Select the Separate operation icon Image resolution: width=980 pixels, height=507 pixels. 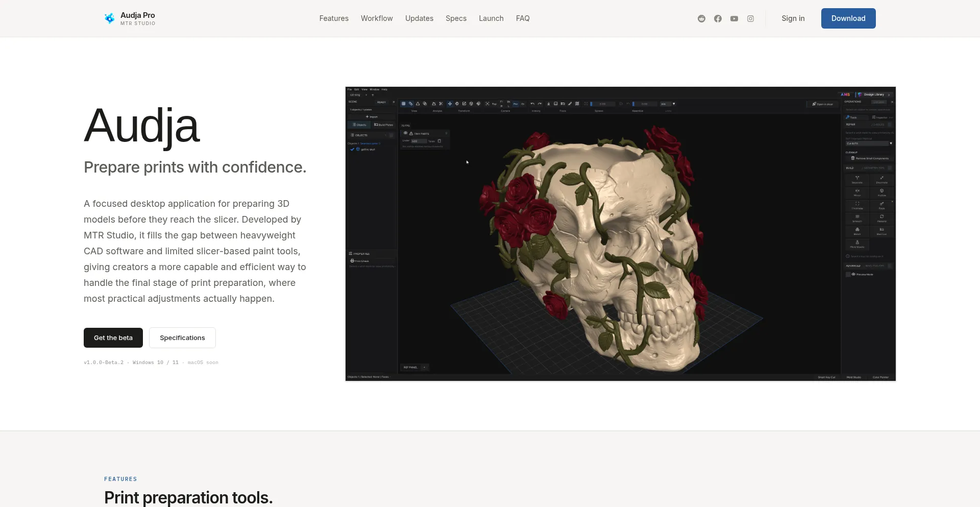point(857,179)
